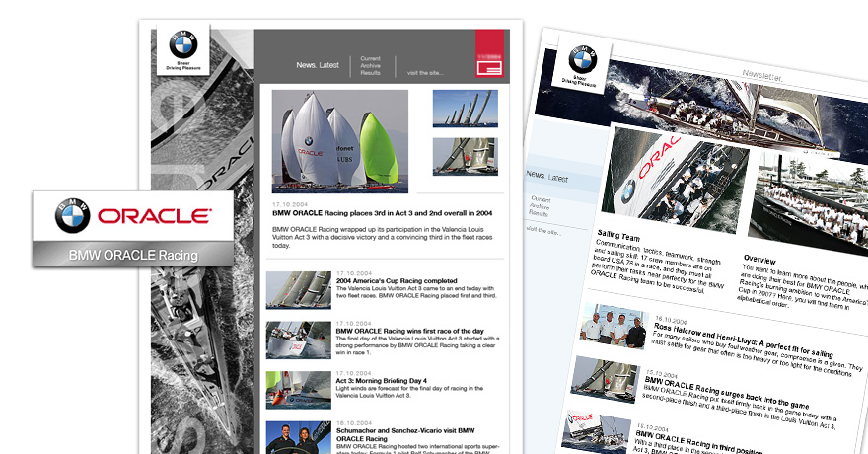This screenshot has width=868, height=454.
Task: Select Current in the tilted newsletter sidebar
Action: pyautogui.click(x=541, y=198)
